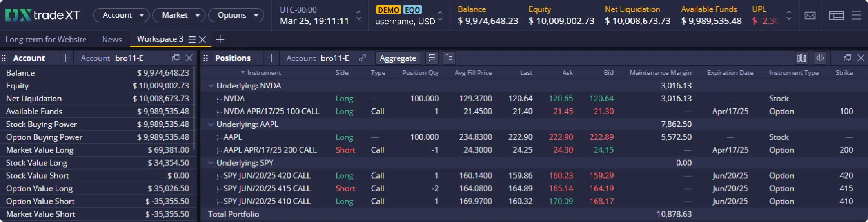Viewport: 868px width, 222px height.
Task: Select the Positions widget tab
Action: pyautogui.click(x=233, y=58)
